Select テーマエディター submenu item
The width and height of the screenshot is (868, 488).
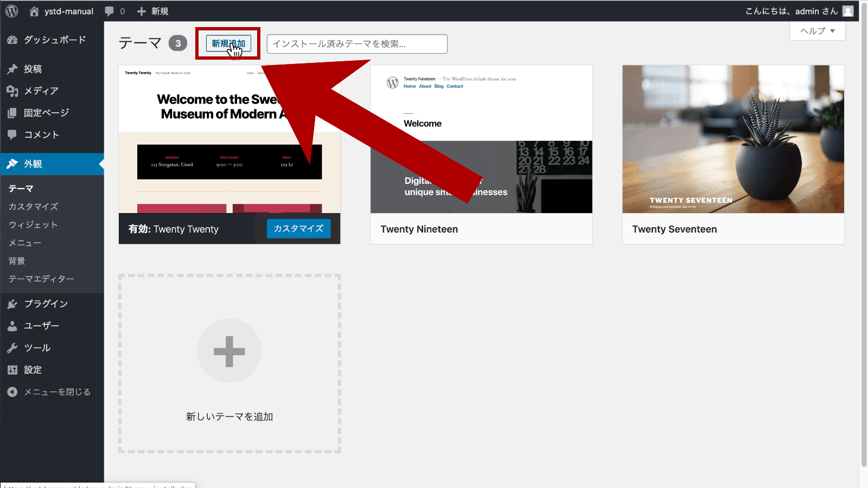[41, 279]
